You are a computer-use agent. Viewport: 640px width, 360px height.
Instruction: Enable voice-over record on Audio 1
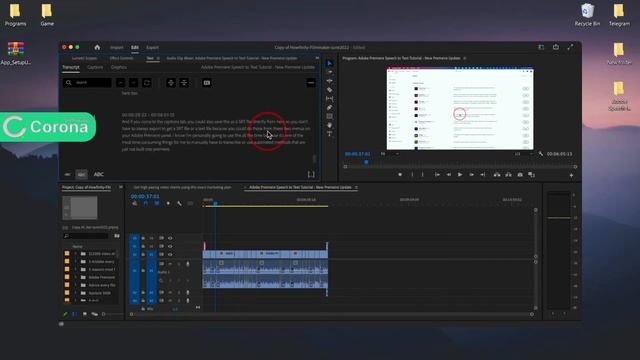coord(188,264)
